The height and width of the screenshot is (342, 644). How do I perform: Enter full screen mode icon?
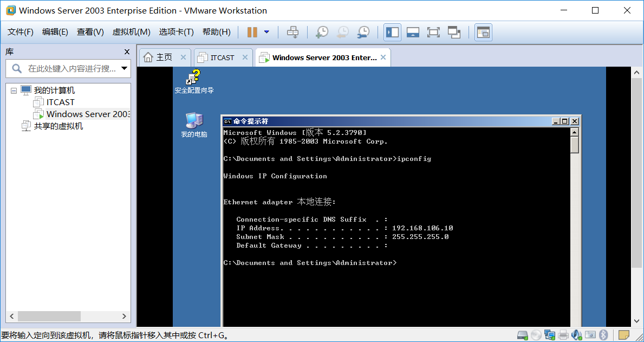[x=433, y=32]
